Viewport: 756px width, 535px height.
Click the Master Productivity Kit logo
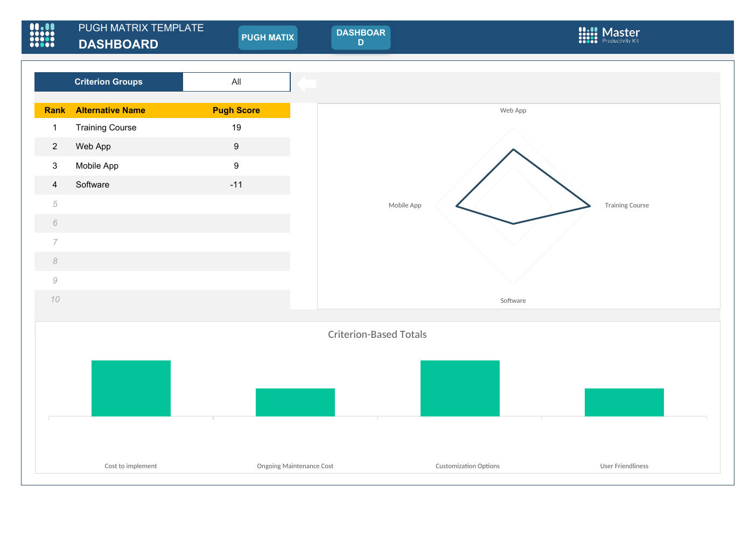[609, 35]
